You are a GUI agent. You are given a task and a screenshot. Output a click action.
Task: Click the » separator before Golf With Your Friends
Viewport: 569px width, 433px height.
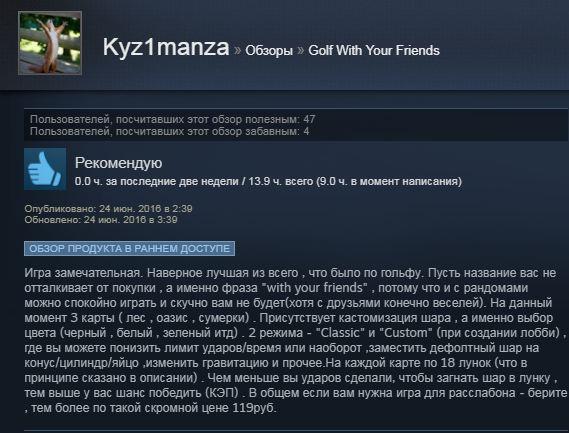(x=301, y=50)
